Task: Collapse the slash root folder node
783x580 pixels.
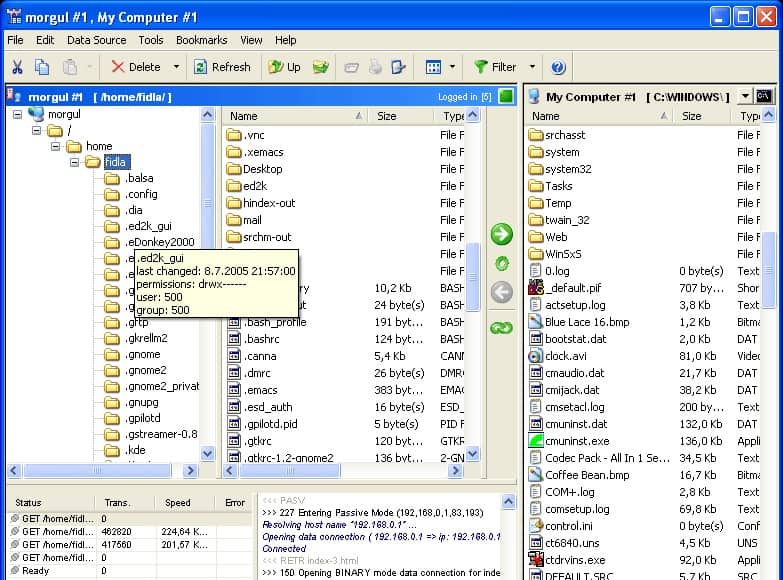Action: [x=36, y=130]
